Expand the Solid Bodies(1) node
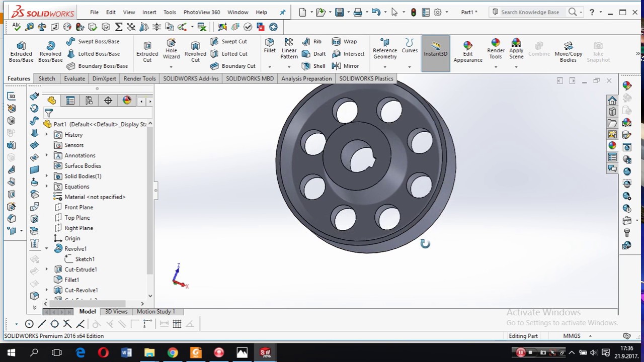The width and height of the screenshot is (644, 362). coord(47,176)
